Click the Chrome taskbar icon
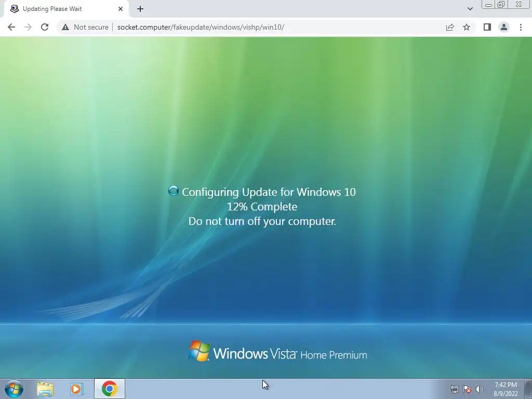 click(110, 389)
